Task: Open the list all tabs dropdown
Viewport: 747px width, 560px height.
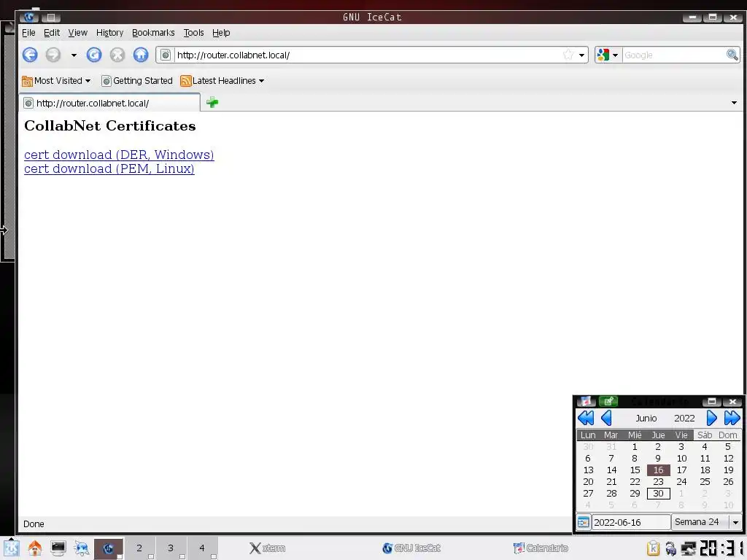Action: [x=734, y=103]
